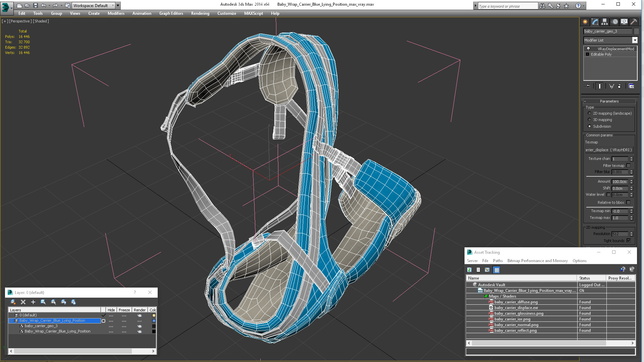The image size is (644, 362).
Task: Click Save File floppy icon
Action: (36, 5)
